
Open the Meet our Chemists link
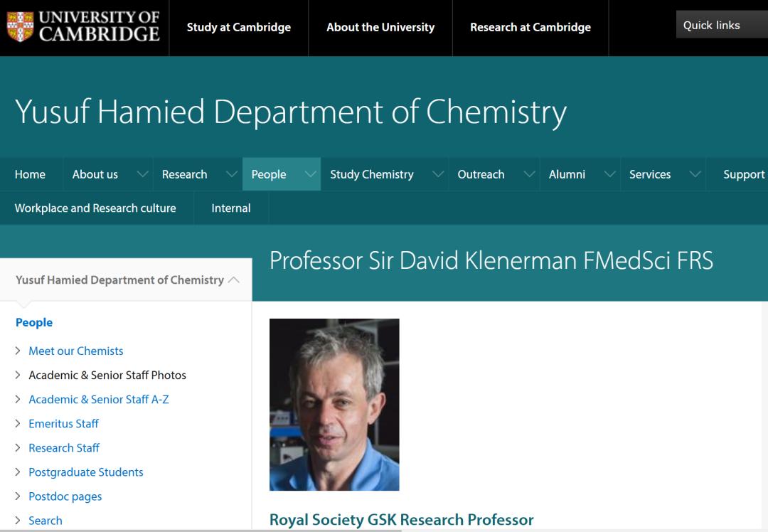coord(76,351)
